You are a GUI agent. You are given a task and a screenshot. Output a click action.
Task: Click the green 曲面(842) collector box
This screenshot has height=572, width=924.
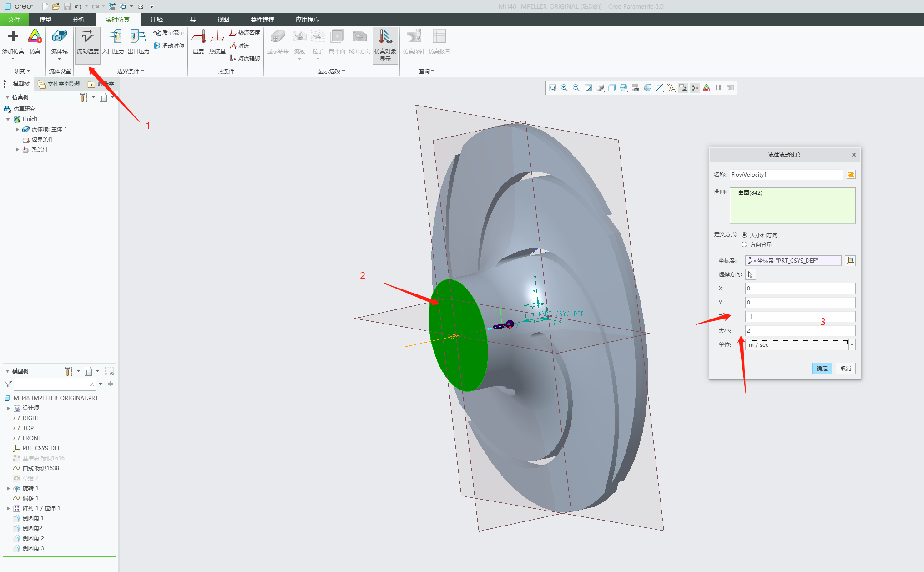click(792, 205)
